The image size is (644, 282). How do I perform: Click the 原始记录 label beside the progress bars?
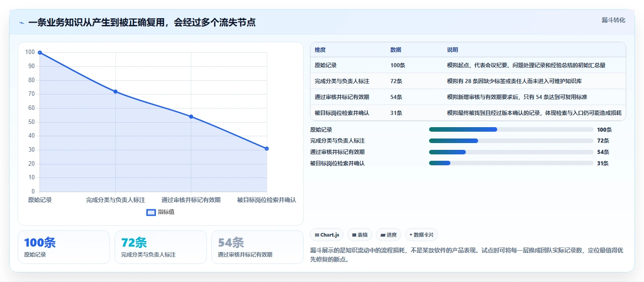pyautogui.click(x=321, y=130)
